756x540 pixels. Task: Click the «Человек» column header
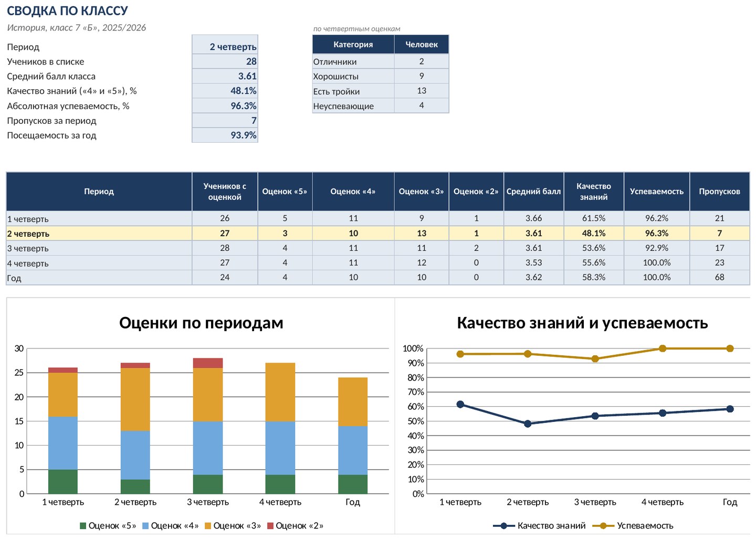point(422,44)
